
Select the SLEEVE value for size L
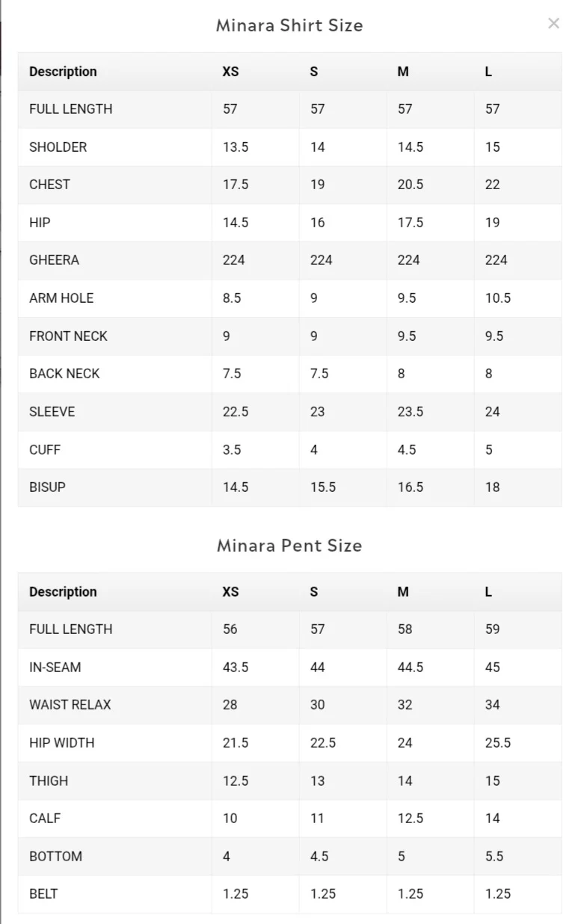[x=492, y=412]
